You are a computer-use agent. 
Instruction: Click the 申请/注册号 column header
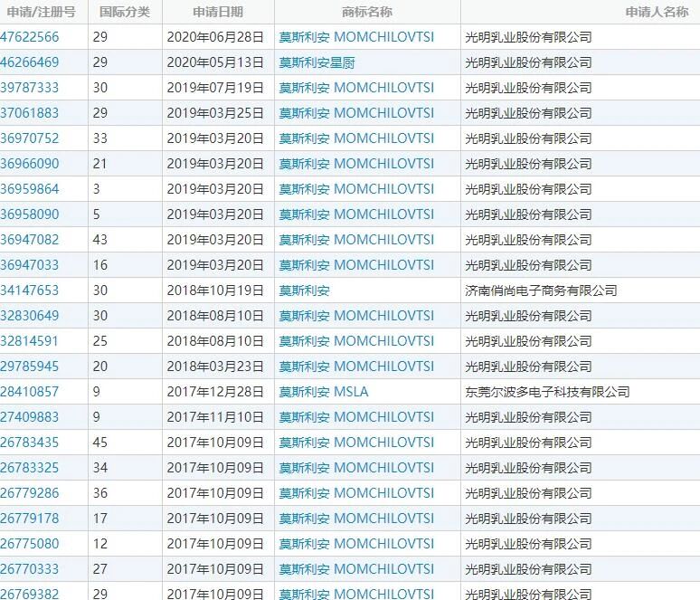(x=41, y=12)
